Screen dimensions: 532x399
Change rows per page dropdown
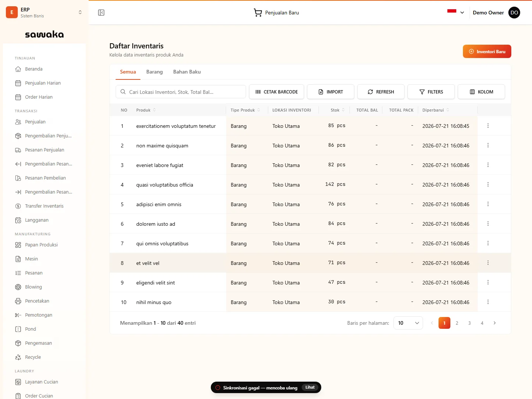tap(408, 323)
